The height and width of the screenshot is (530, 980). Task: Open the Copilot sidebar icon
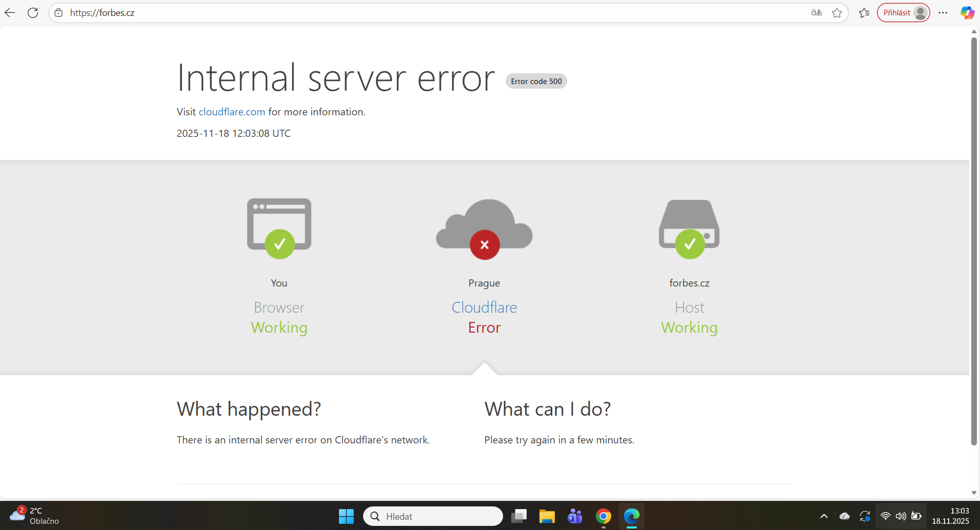coord(967,13)
